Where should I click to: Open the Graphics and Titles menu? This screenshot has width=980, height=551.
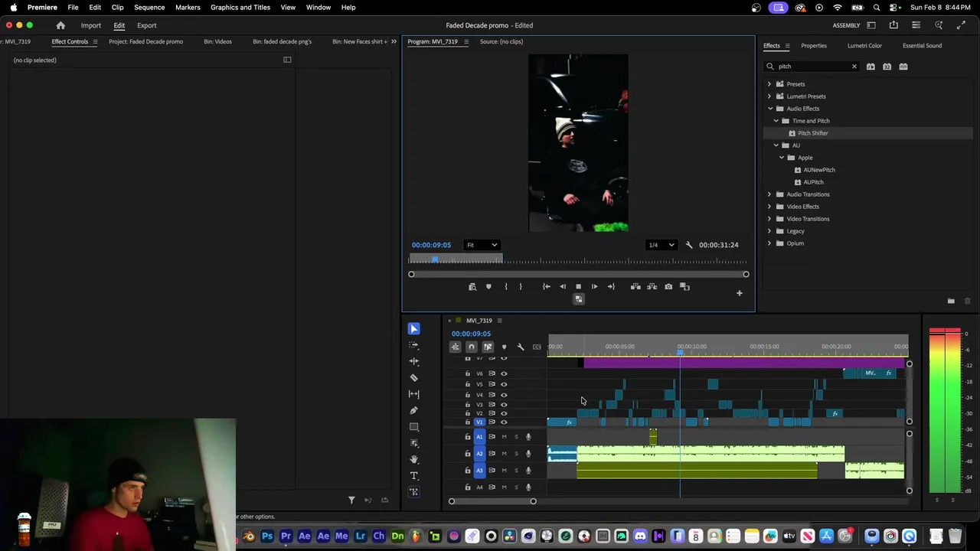[240, 7]
